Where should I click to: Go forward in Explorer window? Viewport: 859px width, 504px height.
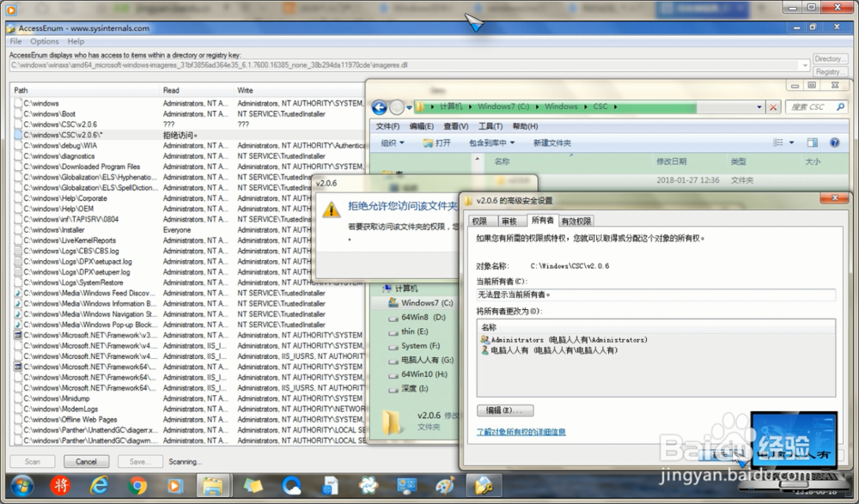tap(397, 107)
